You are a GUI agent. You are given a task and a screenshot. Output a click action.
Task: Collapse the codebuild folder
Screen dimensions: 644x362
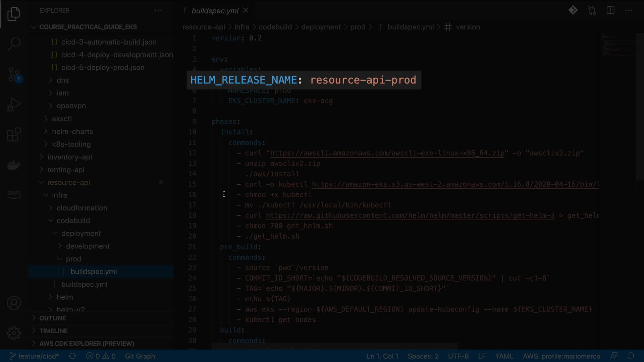click(x=73, y=221)
